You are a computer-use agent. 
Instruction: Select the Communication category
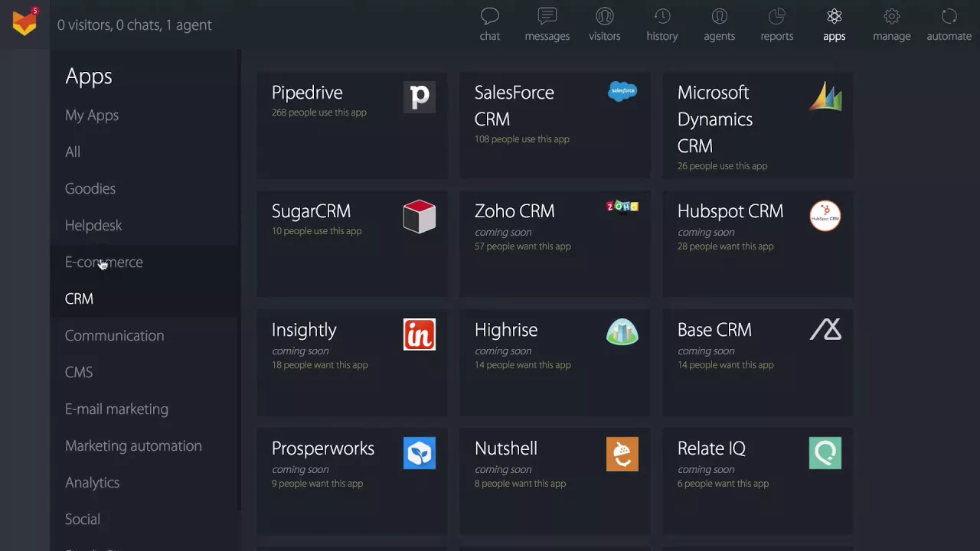click(x=114, y=335)
